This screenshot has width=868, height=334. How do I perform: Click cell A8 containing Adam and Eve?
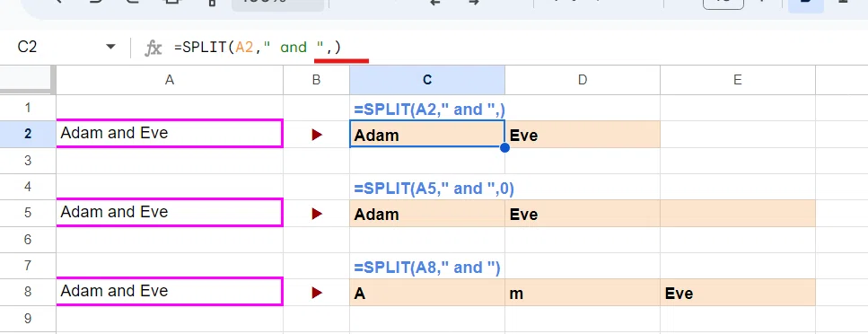tap(170, 291)
